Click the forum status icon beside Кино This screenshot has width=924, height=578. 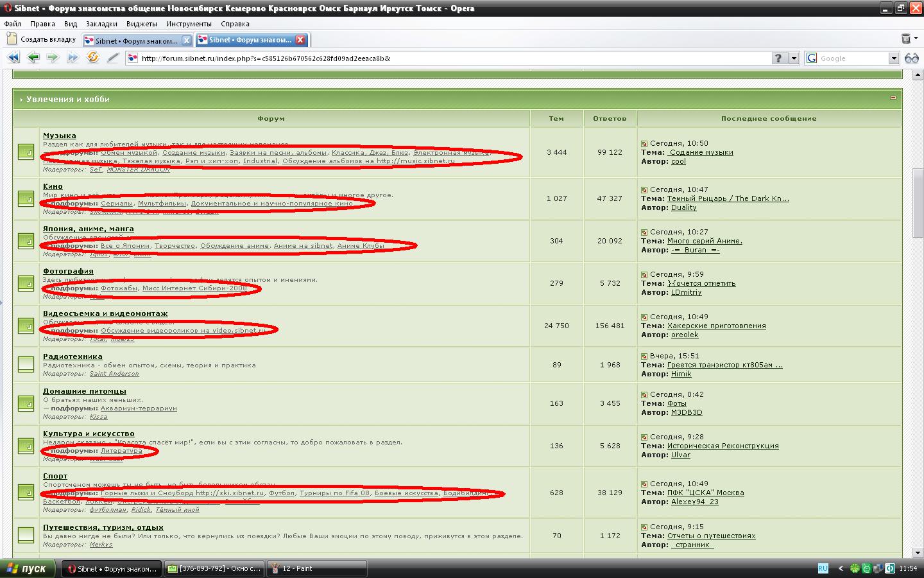tap(26, 198)
